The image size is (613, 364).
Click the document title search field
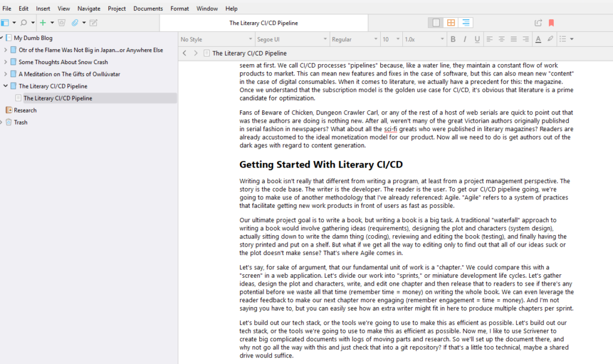[x=263, y=23]
